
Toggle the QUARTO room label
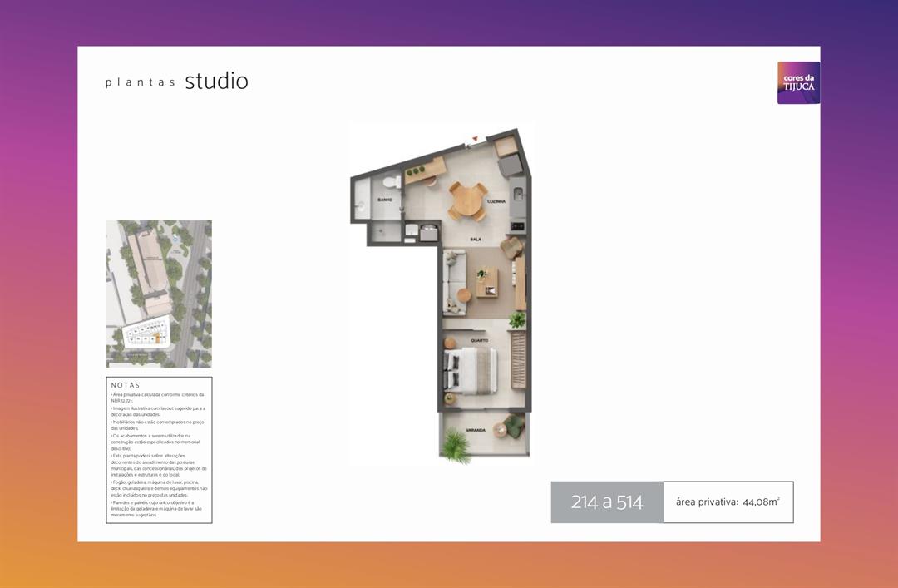tap(479, 340)
